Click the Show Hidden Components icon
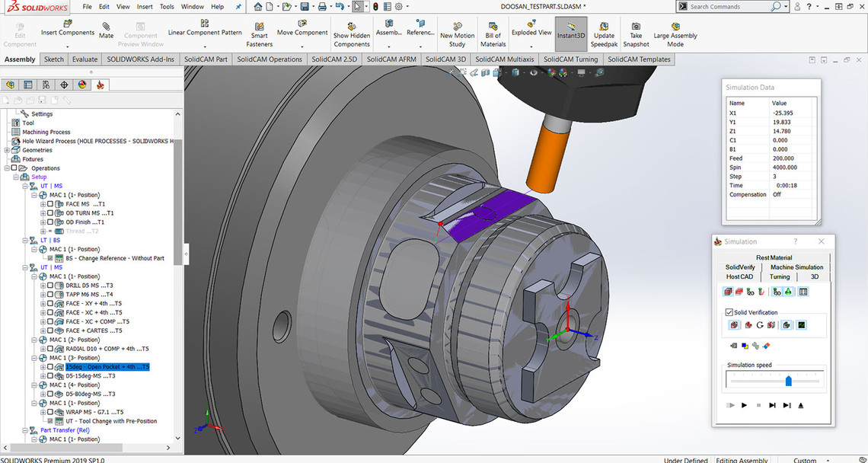Viewport: 868px width, 463px height. [x=352, y=26]
